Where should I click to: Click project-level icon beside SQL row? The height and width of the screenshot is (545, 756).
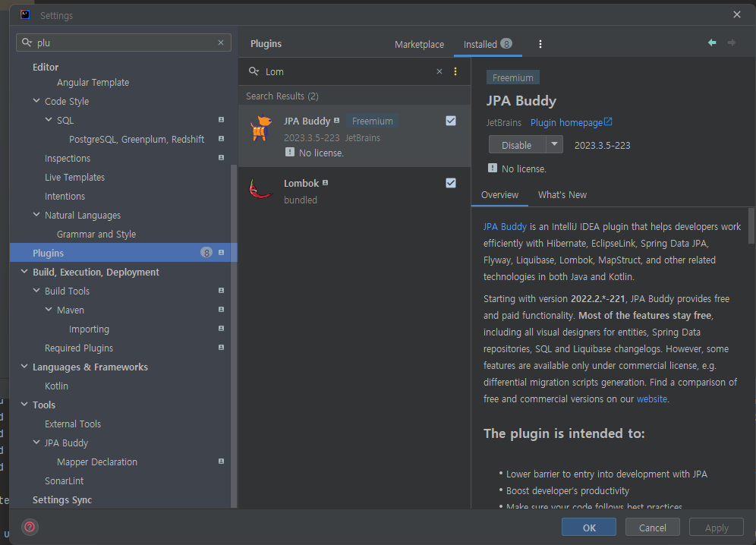point(221,120)
